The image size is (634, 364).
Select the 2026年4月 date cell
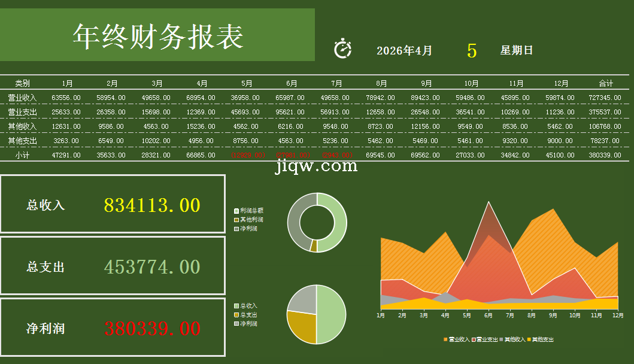click(404, 51)
